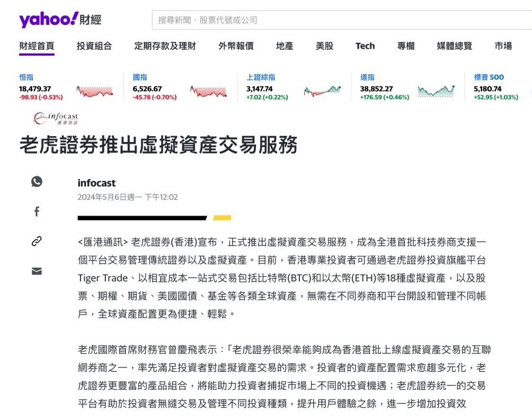Go to the 外幣報價 section
The image size is (532, 418).
(236, 46)
